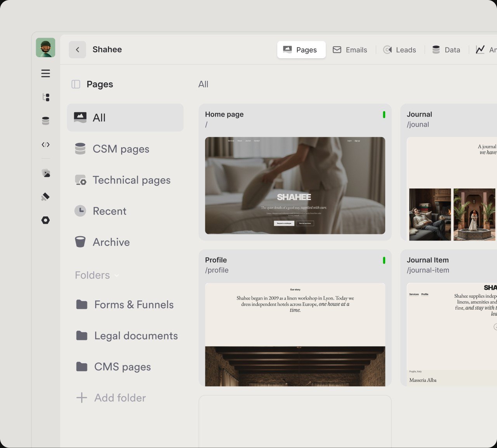Switch to the Pages tab
Viewport: 497px width, 448px height.
(x=301, y=50)
